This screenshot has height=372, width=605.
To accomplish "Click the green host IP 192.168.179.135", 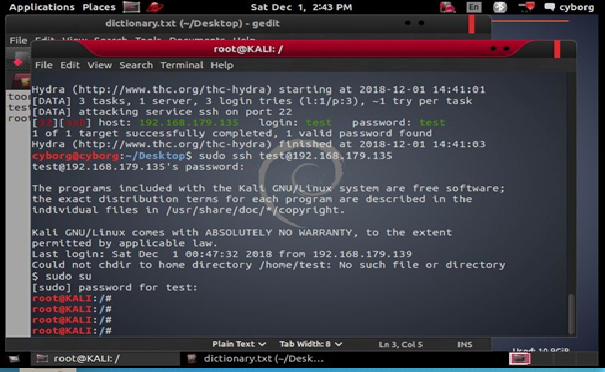I will (189, 122).
